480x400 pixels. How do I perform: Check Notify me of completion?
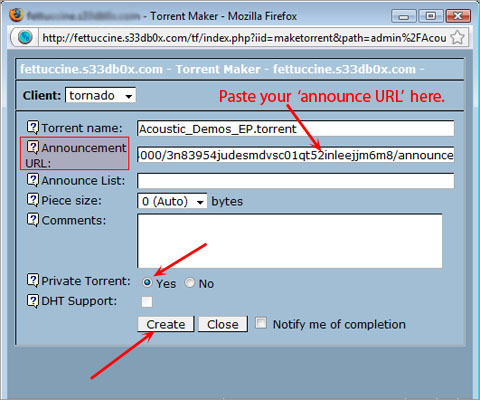(x=261, y=323)
